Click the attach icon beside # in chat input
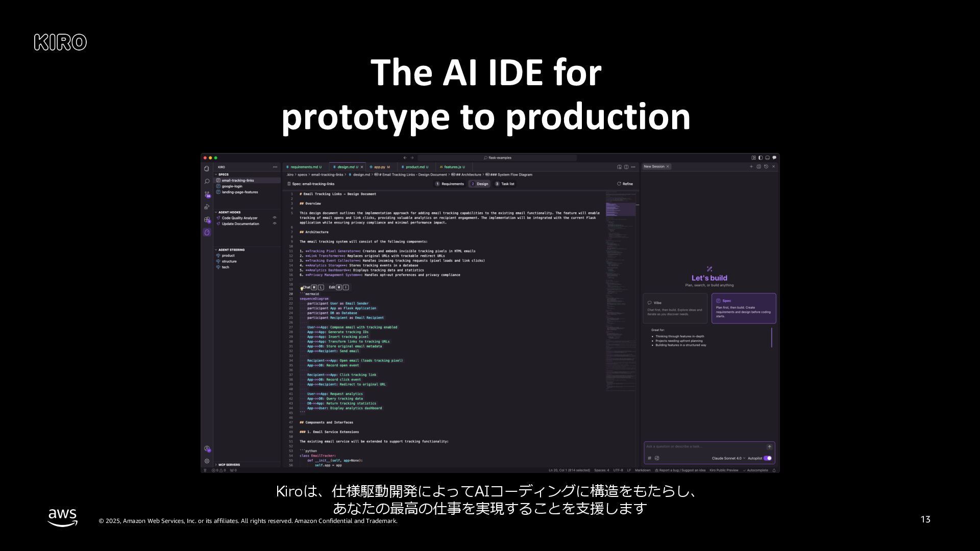 (657, 458)
